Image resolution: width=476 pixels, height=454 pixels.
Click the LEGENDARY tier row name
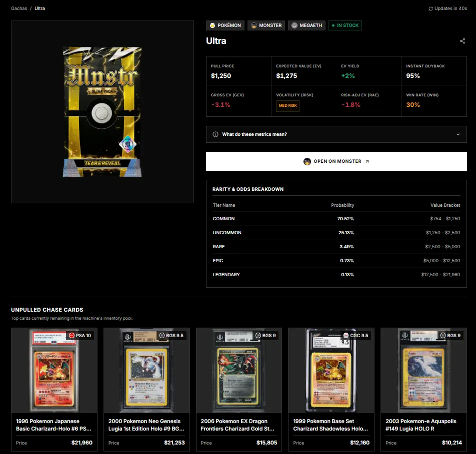pos(226,275)
